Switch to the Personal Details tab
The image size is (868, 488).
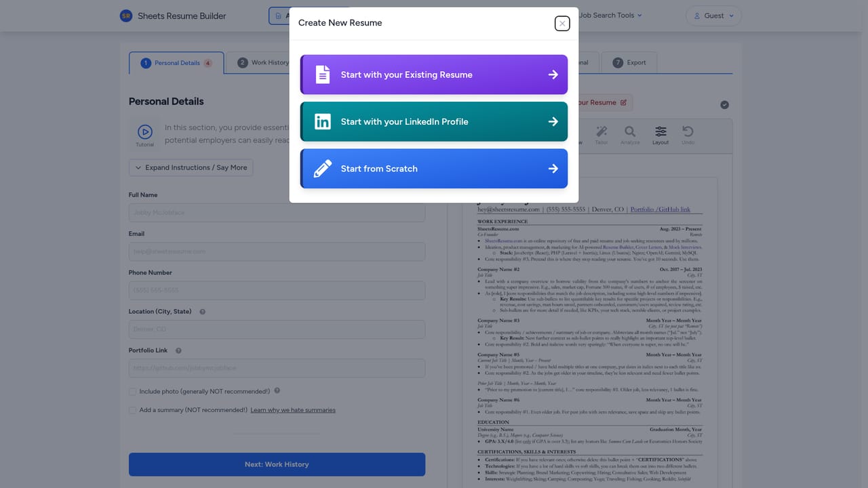tap(176, 63)
